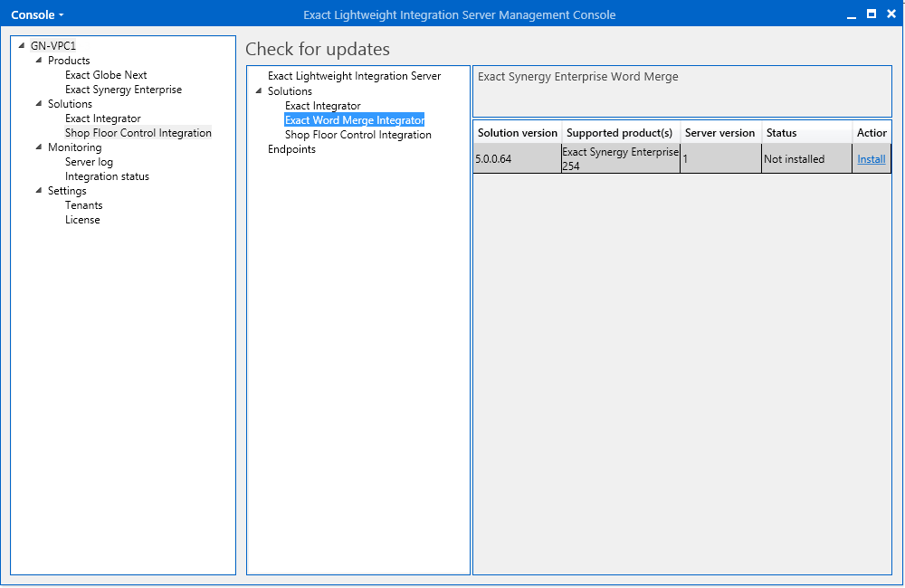
Task: Select the Settings node
Action: (x=67, y=191)
